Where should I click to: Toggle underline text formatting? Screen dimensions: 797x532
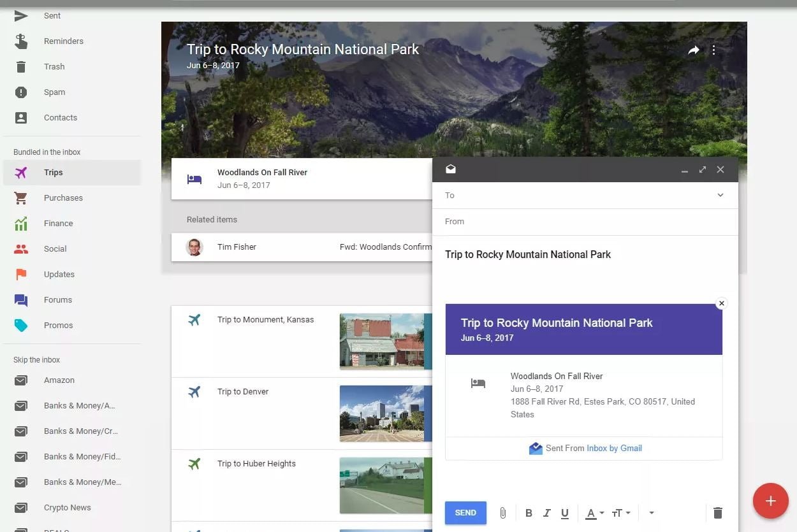(x=564, y=513)
